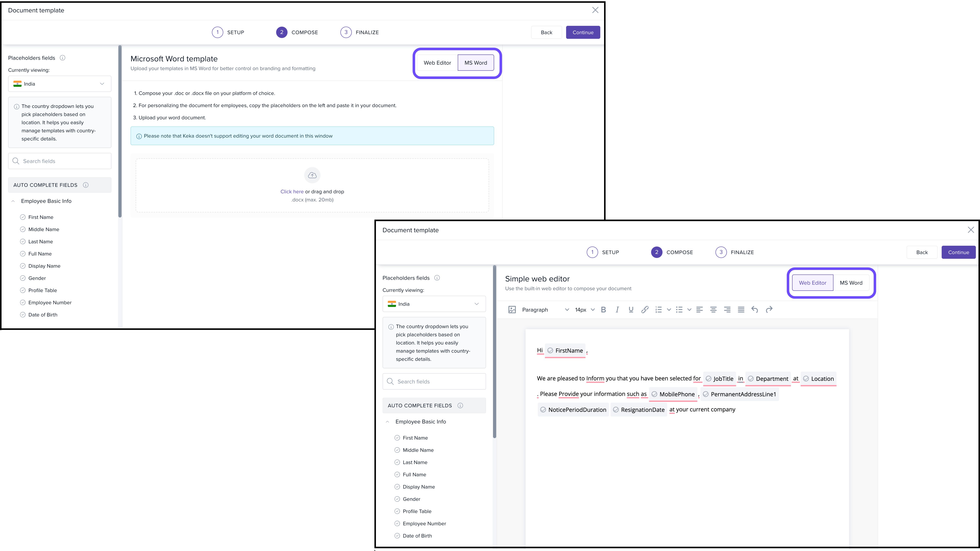Image resolution: width=980 pixels, height=551 pixels.
Task: Undo the last edit in web editor
Action: (755, 310)
